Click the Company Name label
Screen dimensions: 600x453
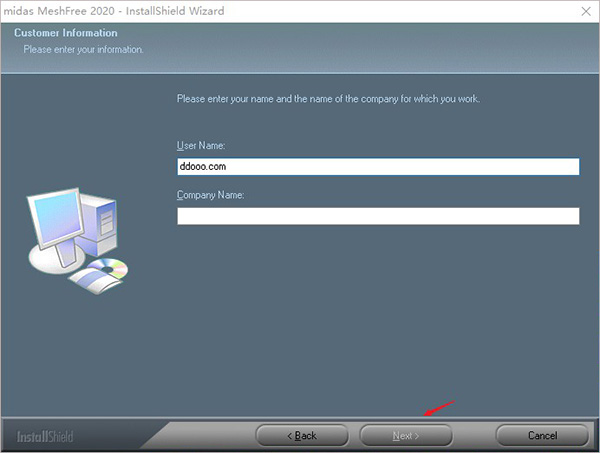coord(210,195)
